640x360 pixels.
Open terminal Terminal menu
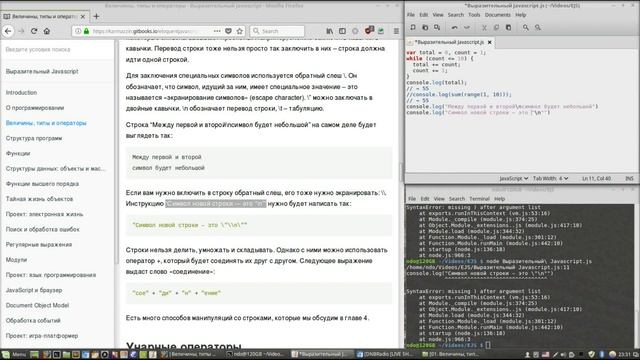tap(479, 199)
